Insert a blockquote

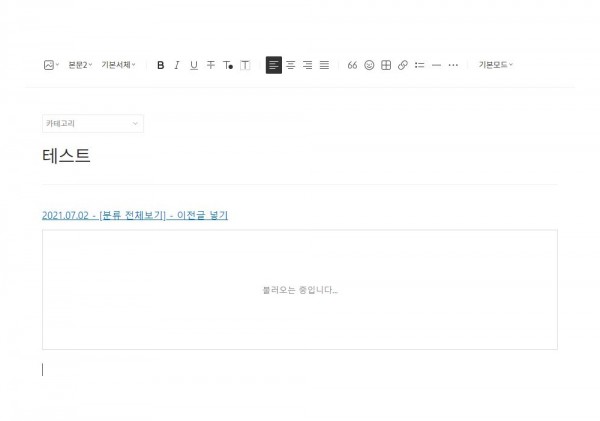point(352,65)
